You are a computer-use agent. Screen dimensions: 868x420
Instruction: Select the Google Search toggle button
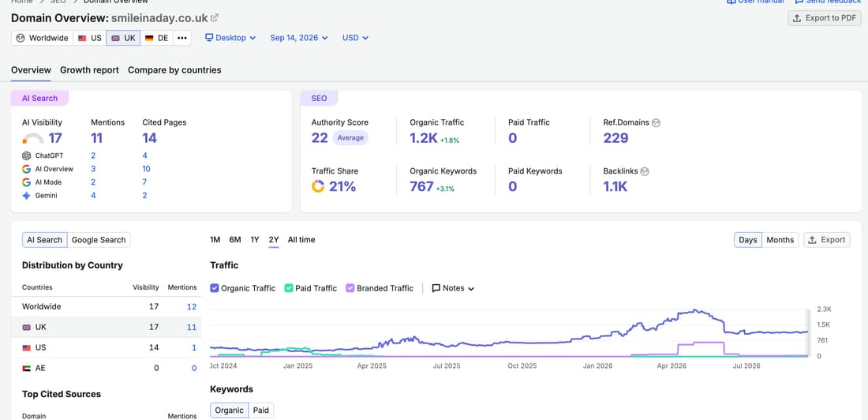99,240
